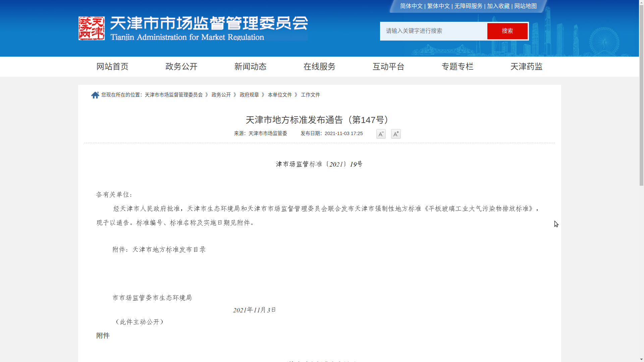This screenshot has height=362, width=644.
Task: Open 天津药监 navigation item
Action: 527,67
